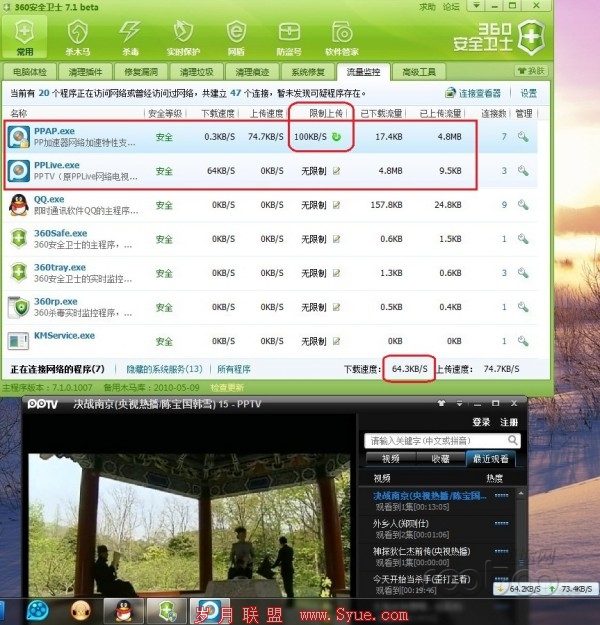Select the QQ.exe process name
This screenshot has height=625, width=600.
coord(49,199)
